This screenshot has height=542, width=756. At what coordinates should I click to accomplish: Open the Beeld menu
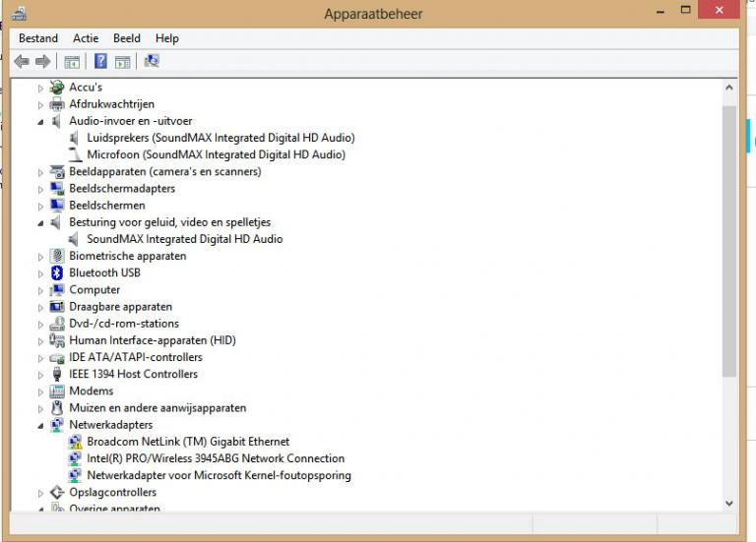click(127, 38)
